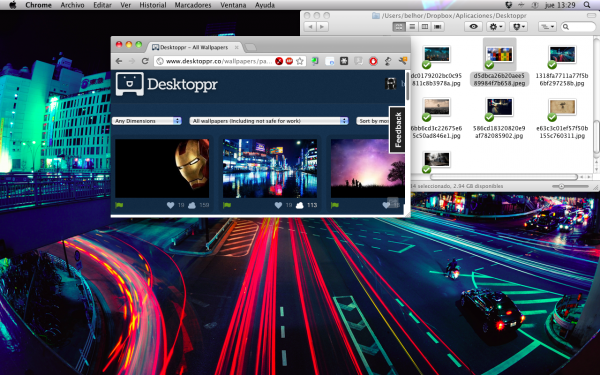Click the AdBlock icon in the address bar

tap(289, 61)
